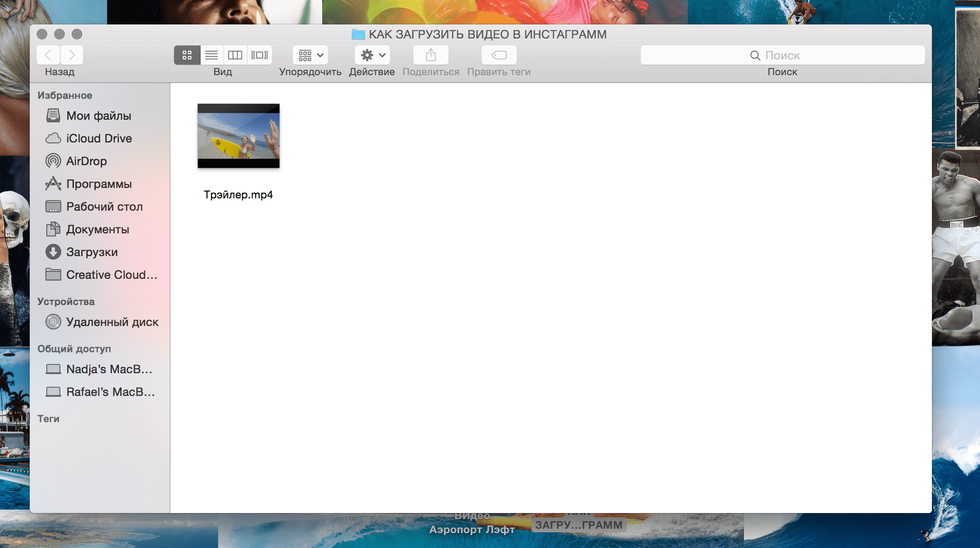
Task: Click the Устройства section header
Action: click(66, 302)
